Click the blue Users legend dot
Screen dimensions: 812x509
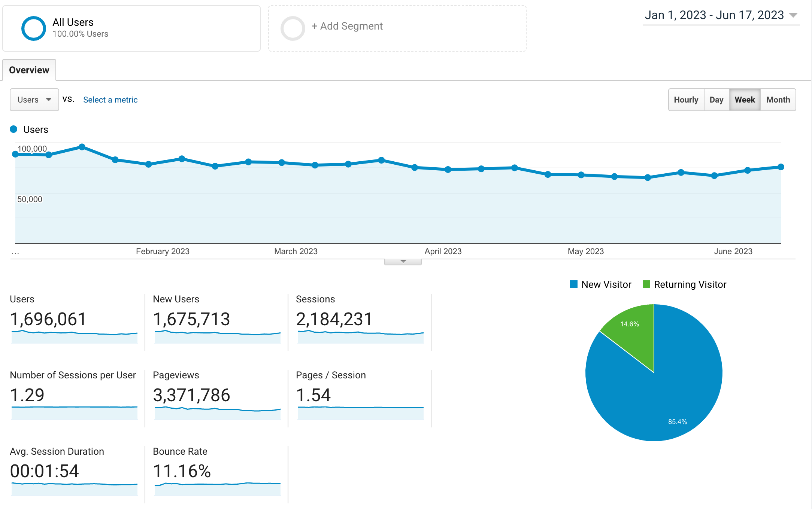13,129
